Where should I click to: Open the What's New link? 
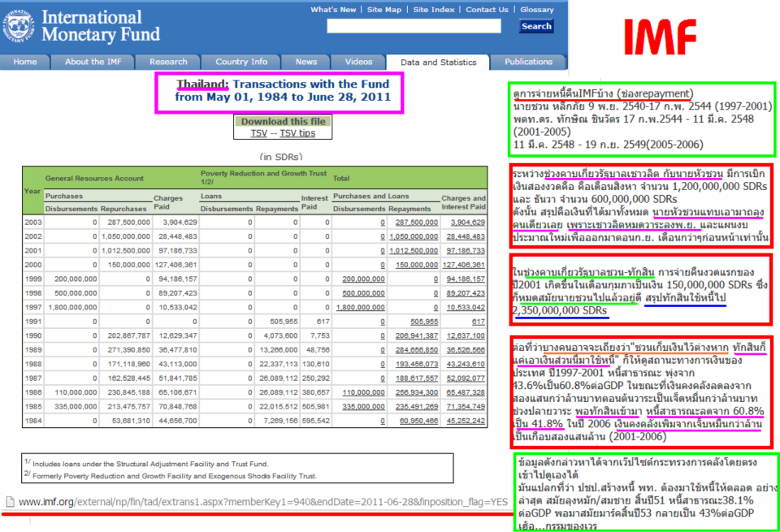pyautogui.click(x=333, y=10)
